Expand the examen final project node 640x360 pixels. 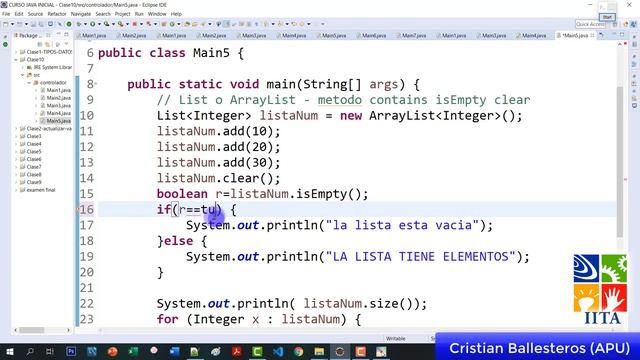[16, 190]
